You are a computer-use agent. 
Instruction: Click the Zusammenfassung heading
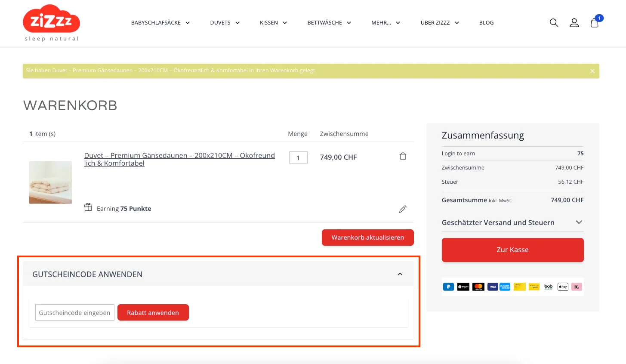pyautogui.click(x=483, y=136)
